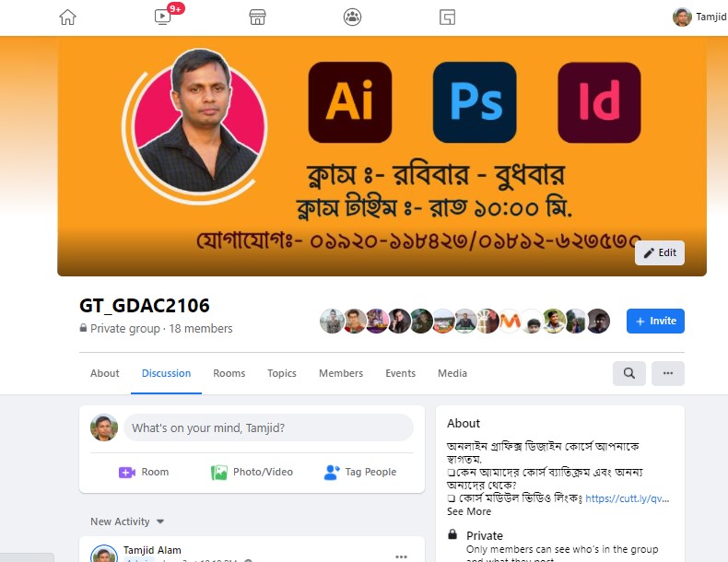The image size is (728, 562).
Task: Go to Facebook Home icon
Action: tap(68, 18)
